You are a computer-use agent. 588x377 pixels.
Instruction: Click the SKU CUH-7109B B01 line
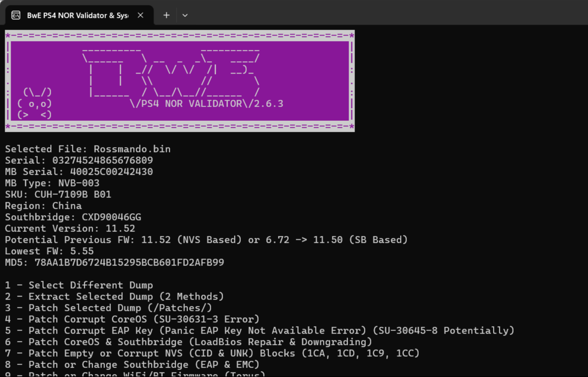pyautogui.click(x=58, y=194)
